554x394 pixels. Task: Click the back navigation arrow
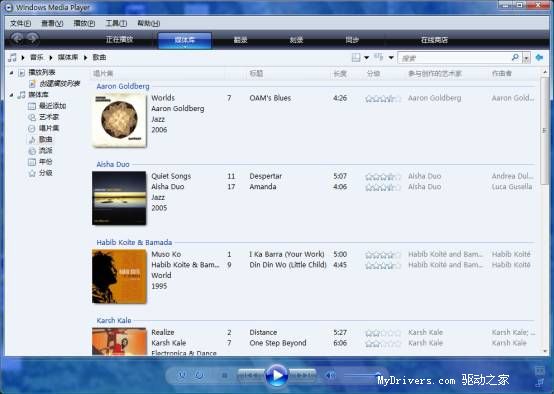(17, 39)
